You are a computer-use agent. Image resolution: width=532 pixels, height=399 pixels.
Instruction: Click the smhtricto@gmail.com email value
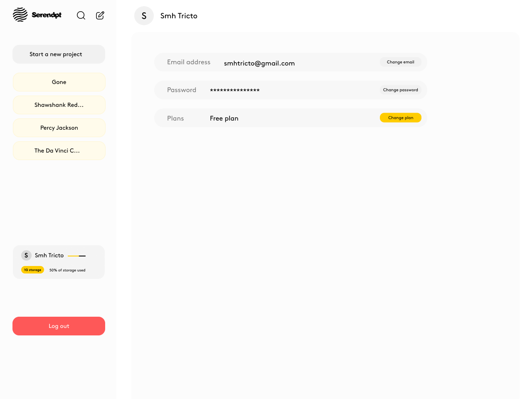pos(259,63)
